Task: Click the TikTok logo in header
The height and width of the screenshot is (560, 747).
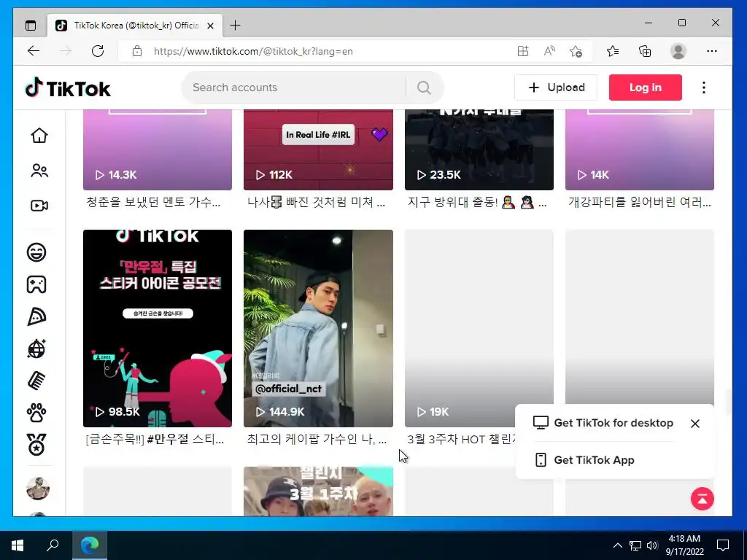Action: pos(68,88)
